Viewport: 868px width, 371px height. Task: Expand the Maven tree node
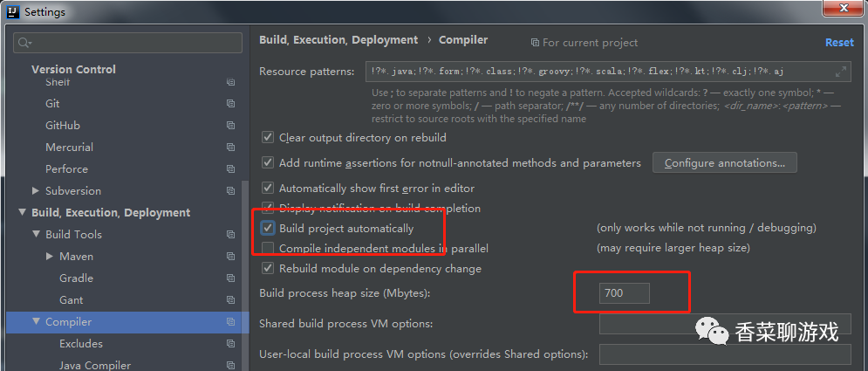coord(50,257)
